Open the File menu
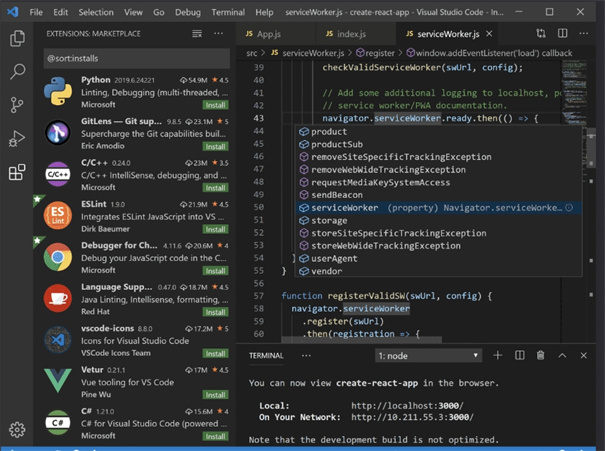The height and width of the screenshot is (451, 605). pos(36,12)
